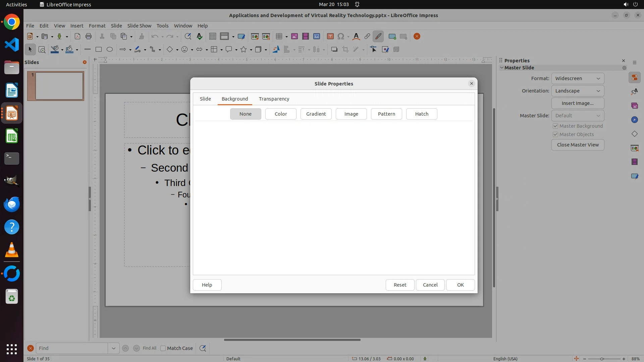Click the Display Grid icon
The width and height of the screenshot is (644, 362).
click(x=212, y=37)
